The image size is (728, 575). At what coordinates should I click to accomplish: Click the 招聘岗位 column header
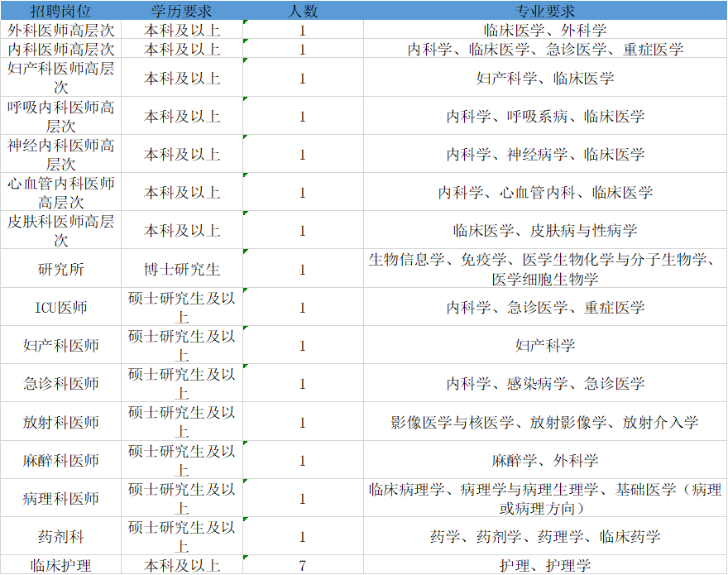click(x=60, y=11)
